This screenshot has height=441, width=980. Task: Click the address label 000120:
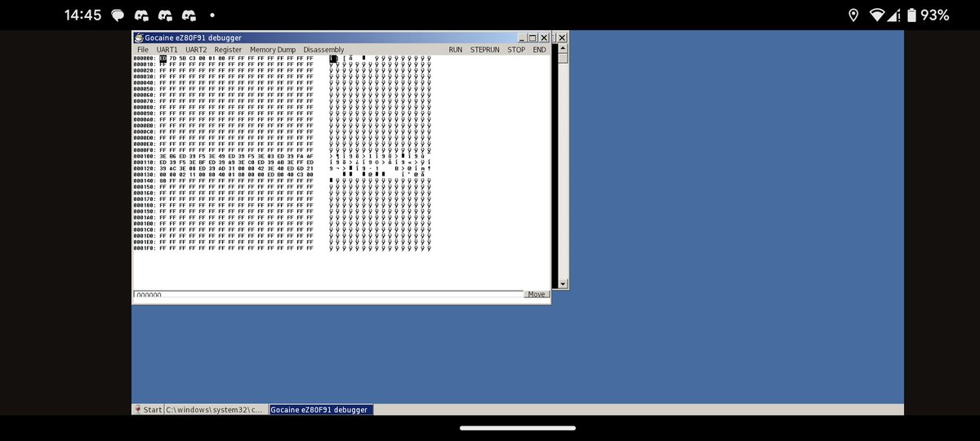(x=145, y=168)
